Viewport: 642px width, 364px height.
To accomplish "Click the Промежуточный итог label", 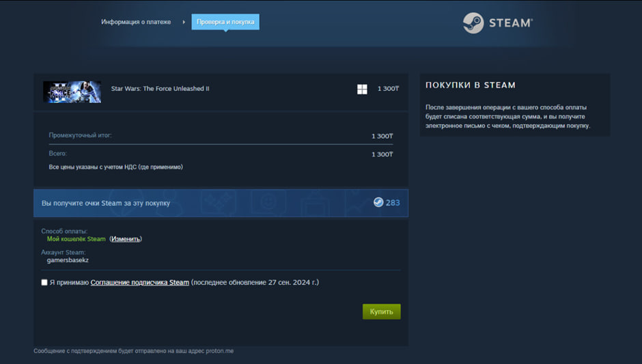I will pyautogui.click(x=81, y=135).
